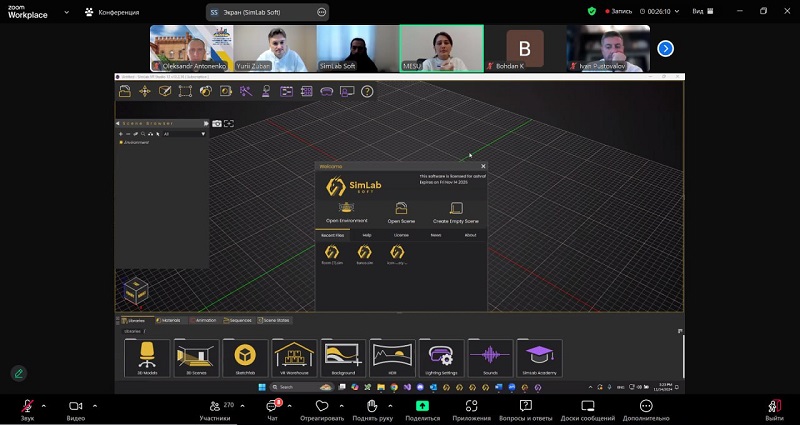
Task: Open the Zoom Чат chat panel
Action: click(x=273, y=410)
